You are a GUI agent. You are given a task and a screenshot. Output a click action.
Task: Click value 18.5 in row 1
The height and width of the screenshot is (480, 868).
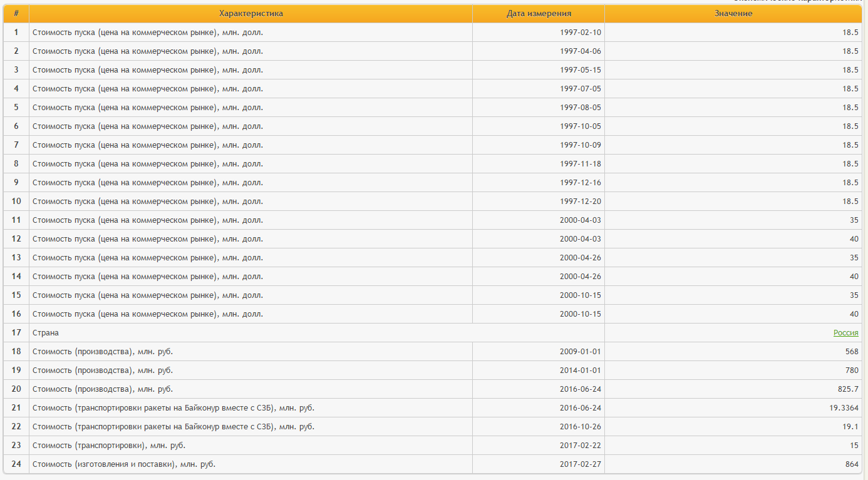(x=850, y=33)
